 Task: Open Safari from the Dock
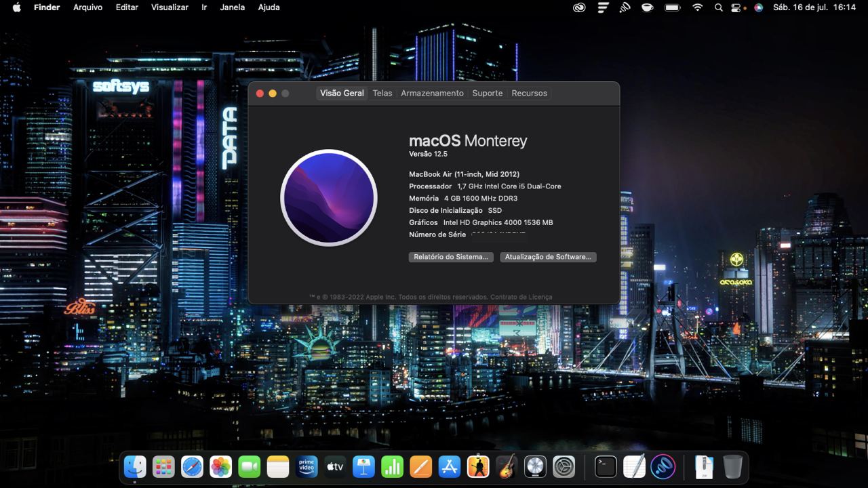coord(192,466)
